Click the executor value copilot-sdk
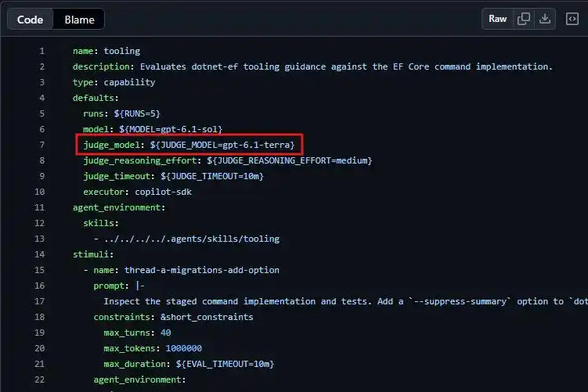The image size is (588, 392). [163, 192]
